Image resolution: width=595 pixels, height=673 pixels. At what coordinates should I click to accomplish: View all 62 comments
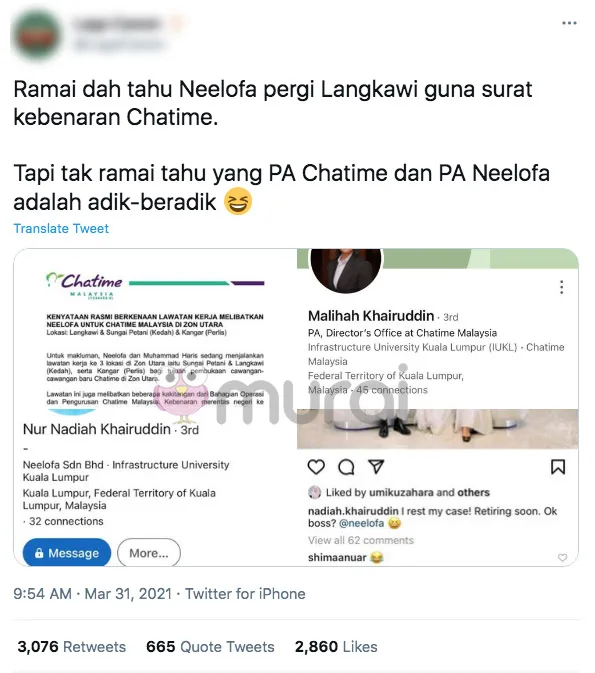[x=361, y=540]
